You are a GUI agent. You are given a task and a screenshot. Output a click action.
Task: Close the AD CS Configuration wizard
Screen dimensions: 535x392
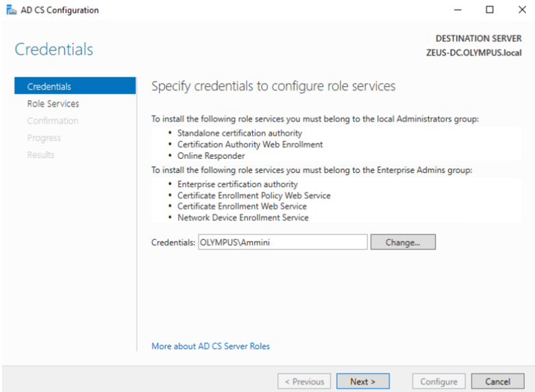(x=521, y=10)
